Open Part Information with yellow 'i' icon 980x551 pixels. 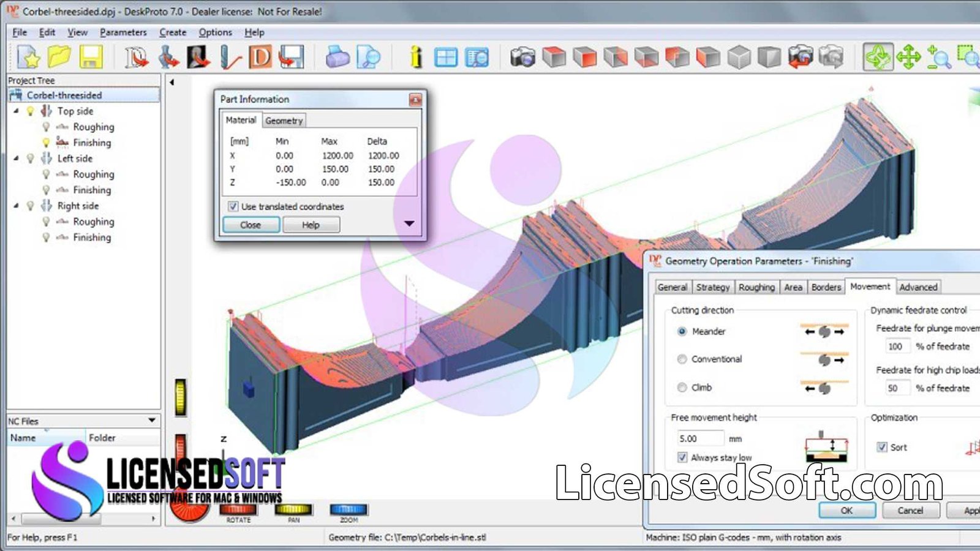(x=417, y=58)
